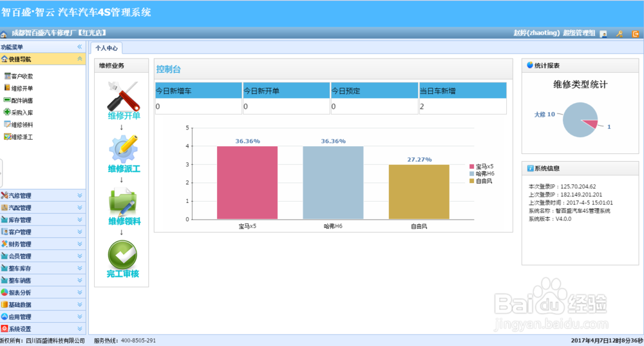Expand the 客户管理 section arrow
The image size is (644, 346).
point(80,232)
